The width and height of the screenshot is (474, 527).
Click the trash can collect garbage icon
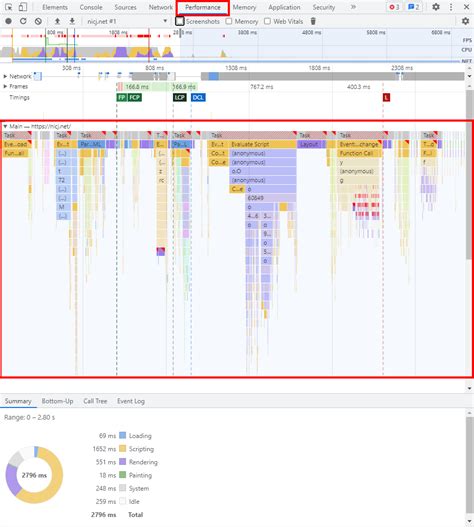click(x=313, y=21)
